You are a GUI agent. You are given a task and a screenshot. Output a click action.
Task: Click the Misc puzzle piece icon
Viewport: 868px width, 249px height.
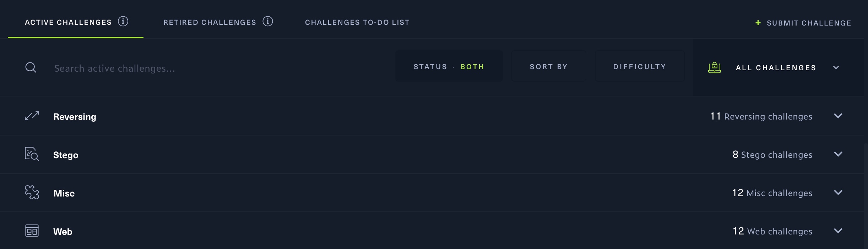click(32, 193)
